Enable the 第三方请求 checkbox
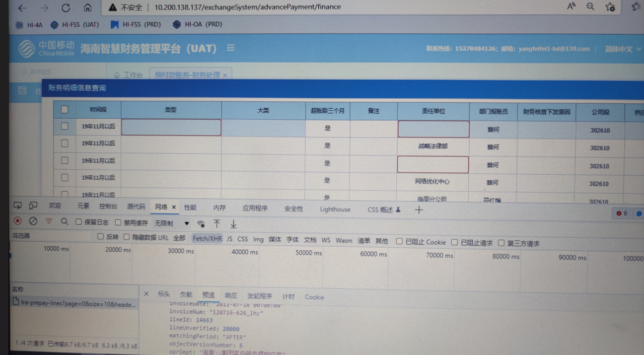Screen dimensions: 644x355 501,243
